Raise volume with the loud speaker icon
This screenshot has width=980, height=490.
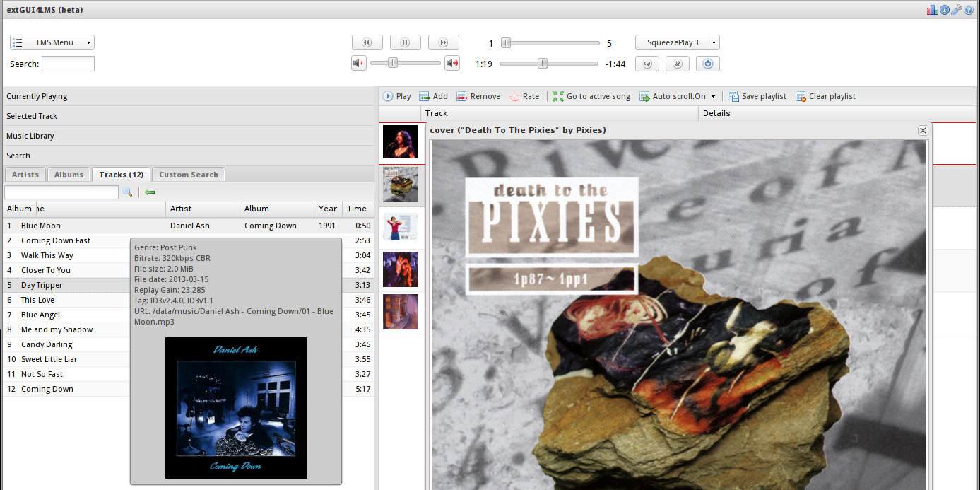(x=452, y=64)
